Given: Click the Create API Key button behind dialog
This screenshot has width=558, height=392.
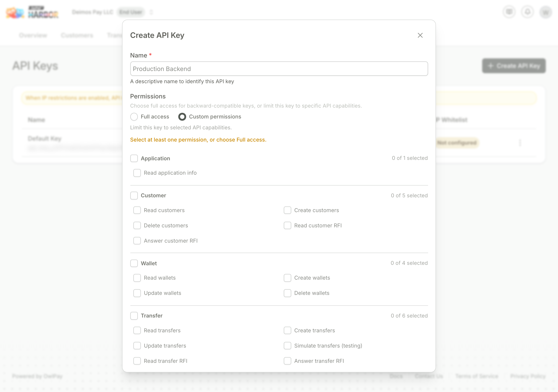Looking at the screenshot, I should click(x=514, y=66).
